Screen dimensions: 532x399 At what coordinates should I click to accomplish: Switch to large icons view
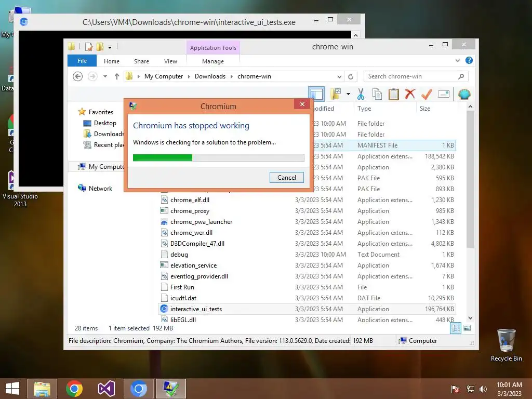[x=467, y=328]
